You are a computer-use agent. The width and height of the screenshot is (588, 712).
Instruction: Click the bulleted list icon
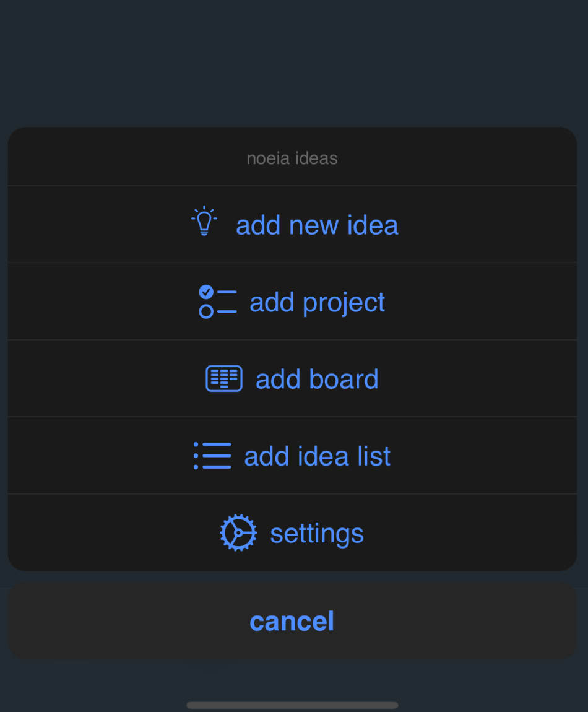click(x=212, y=456)
